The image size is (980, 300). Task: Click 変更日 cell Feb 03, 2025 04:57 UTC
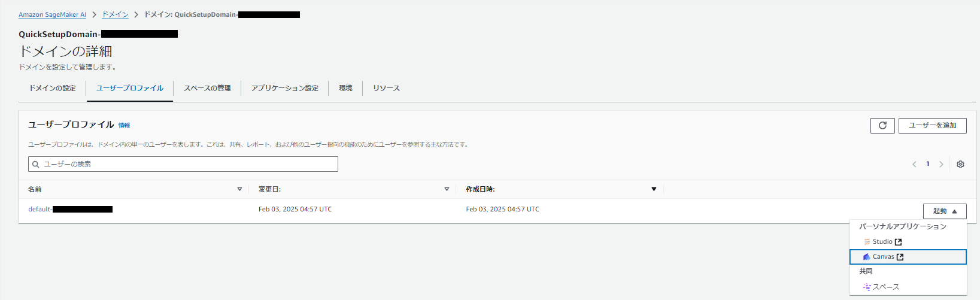pos(295,210)
